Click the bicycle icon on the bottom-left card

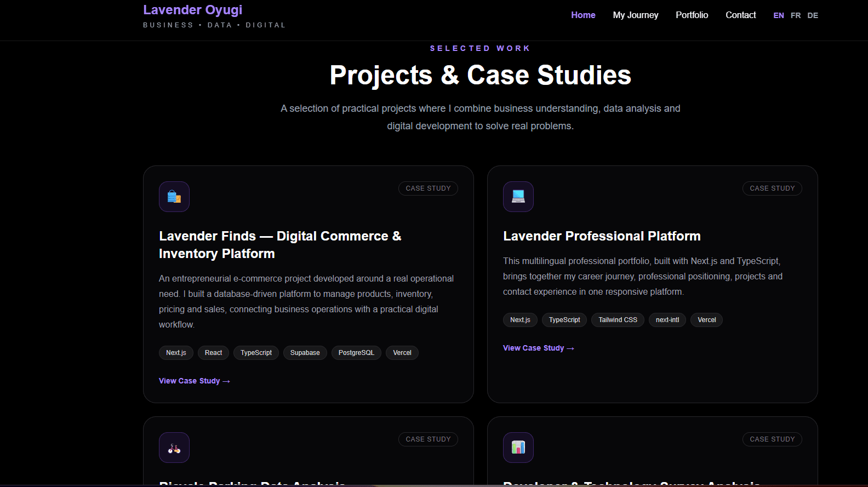coord(174,448)
